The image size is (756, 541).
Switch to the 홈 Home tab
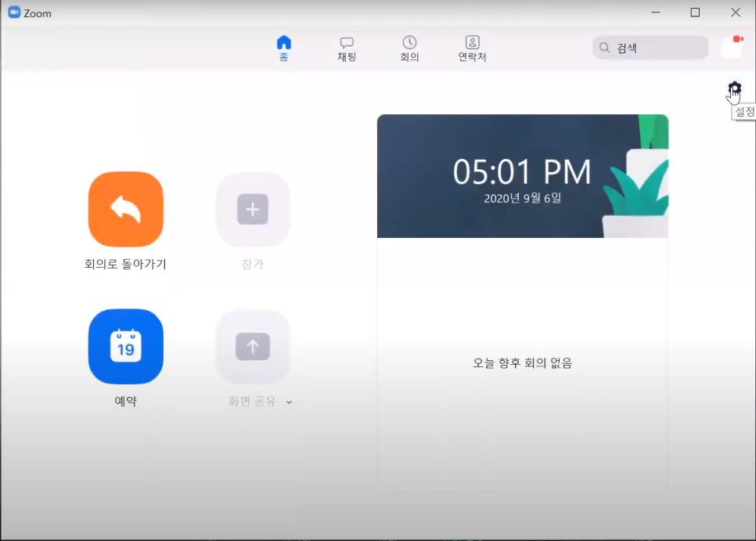tap(284, 49)
